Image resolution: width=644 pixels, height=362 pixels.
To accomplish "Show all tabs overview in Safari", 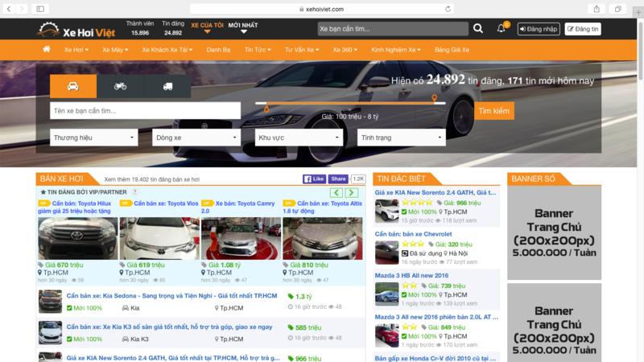I will (x=617, y=9).
